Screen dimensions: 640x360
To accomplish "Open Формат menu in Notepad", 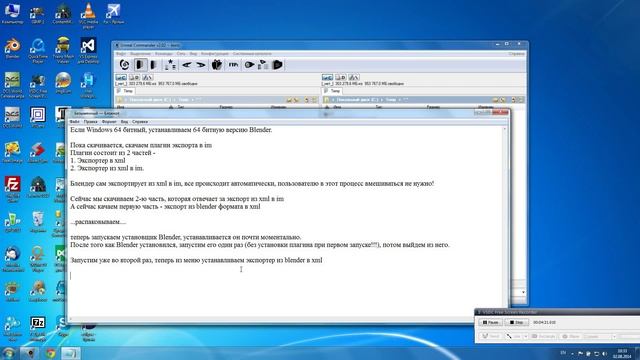I will pos(109,122).
